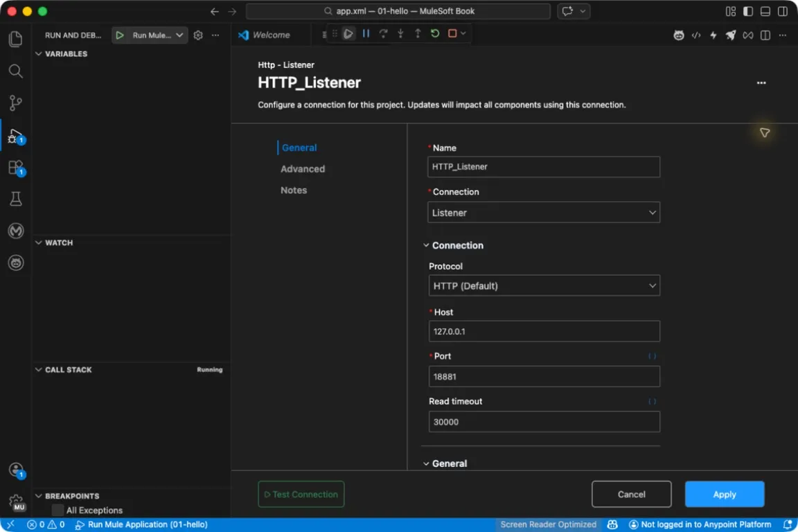This screenshot has width=798, height=532.
Task: Open Run and Debug more actions menu
Action: coord(215,35)
